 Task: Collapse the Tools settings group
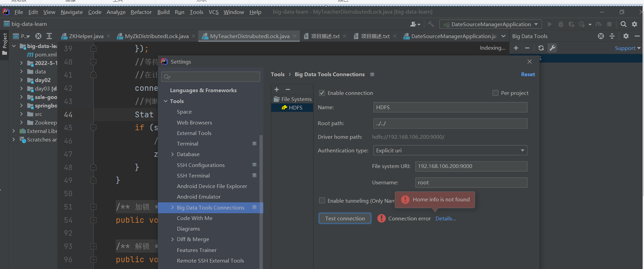[x=166, y=101]
